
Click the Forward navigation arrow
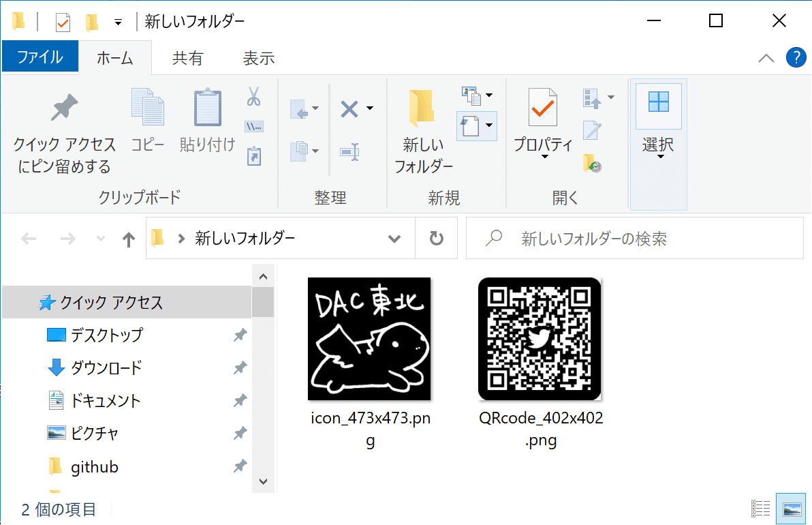(68, 239)
